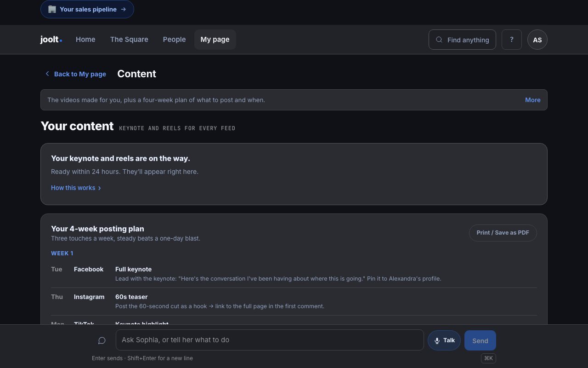Click the WEEK 1 heading

click(x=62, y=253)
